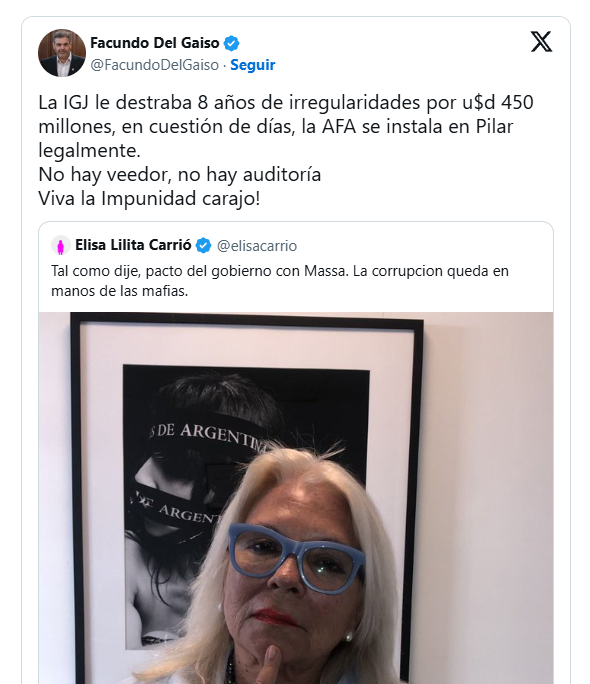This screenshot has height=684, width=590.
Task: Click the line ending 'AFA se instala en Pilar'
Action: coord(276,127)
